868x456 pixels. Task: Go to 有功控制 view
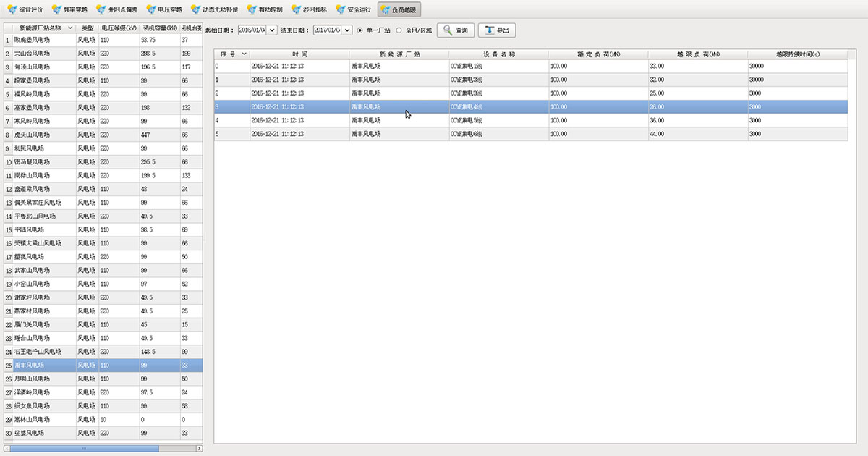pyautogui.click(x=264, y=10)
